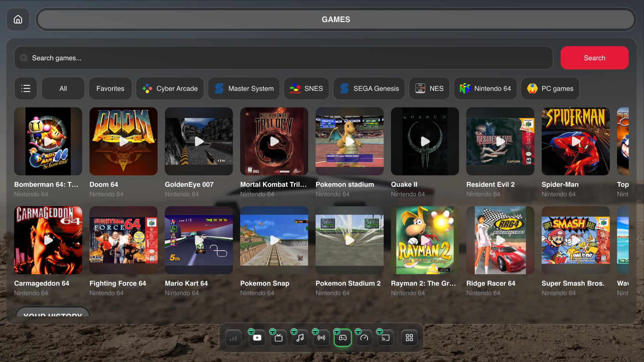The height and width of the screenshot is (362, 644).
Task: Launch the Doom 64 game cover
Action: 123,141
